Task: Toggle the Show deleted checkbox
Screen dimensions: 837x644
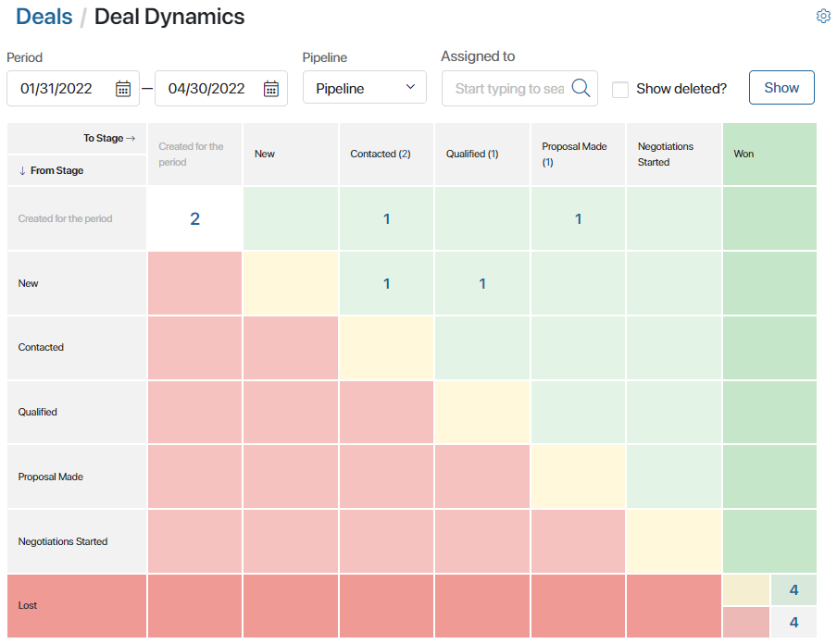Action: coord(619,89)
